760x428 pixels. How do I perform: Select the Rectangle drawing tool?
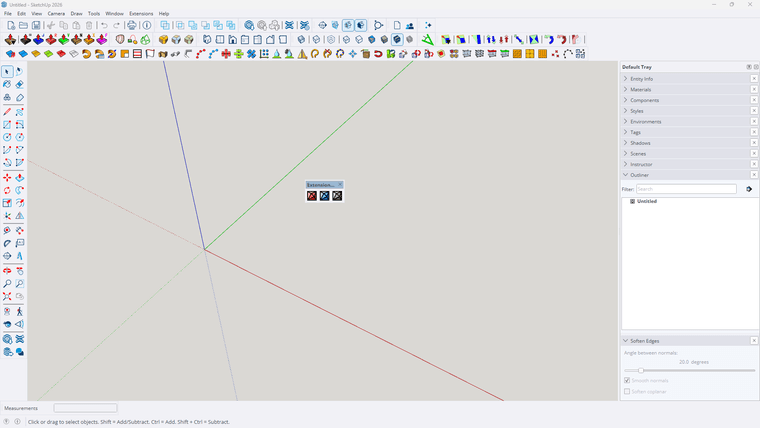pos(7,125)
